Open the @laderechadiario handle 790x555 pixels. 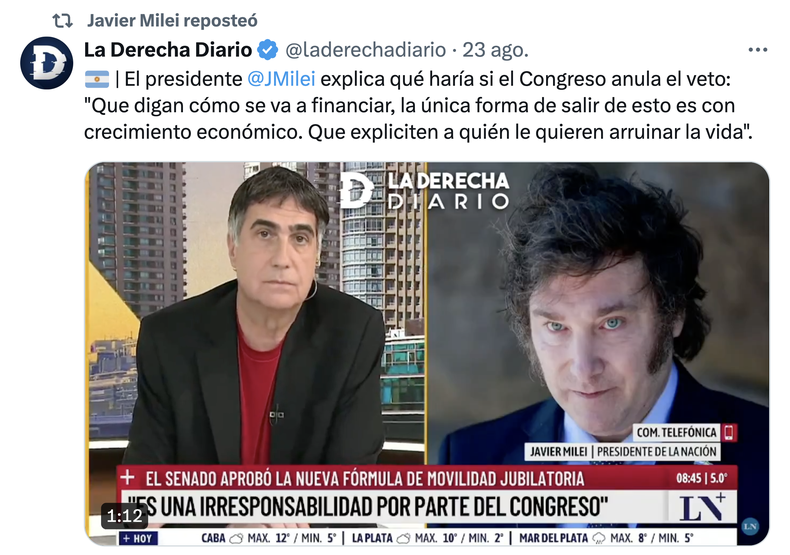pos(365,50)
